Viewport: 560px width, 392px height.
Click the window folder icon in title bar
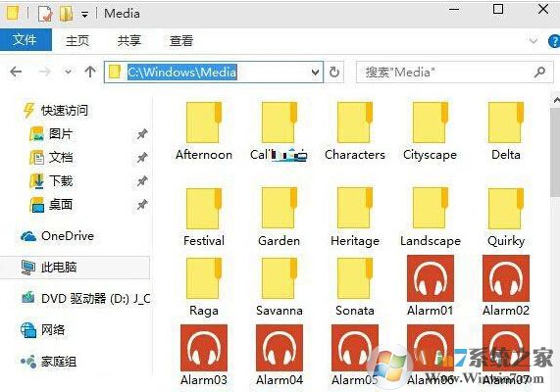pos(13,14)
